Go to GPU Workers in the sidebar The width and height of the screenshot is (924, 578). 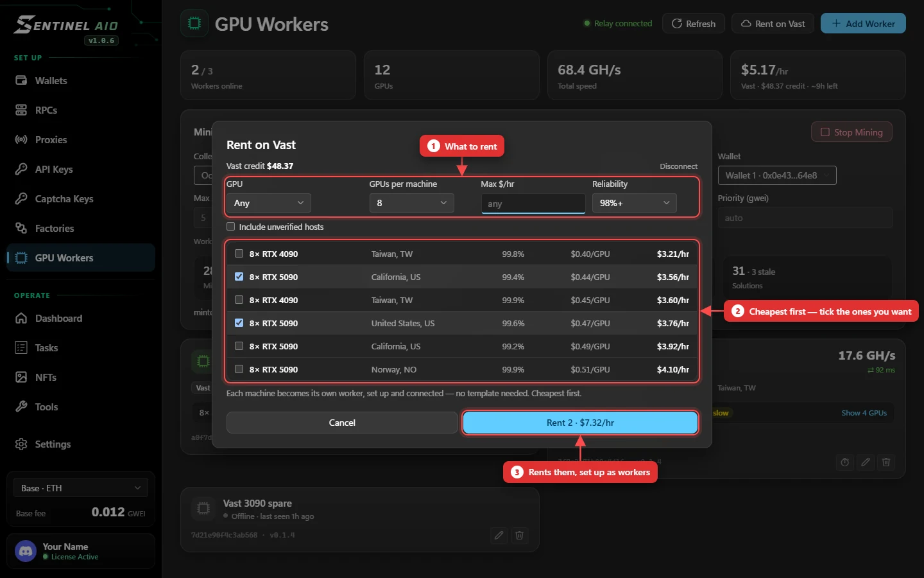(81, 258)
